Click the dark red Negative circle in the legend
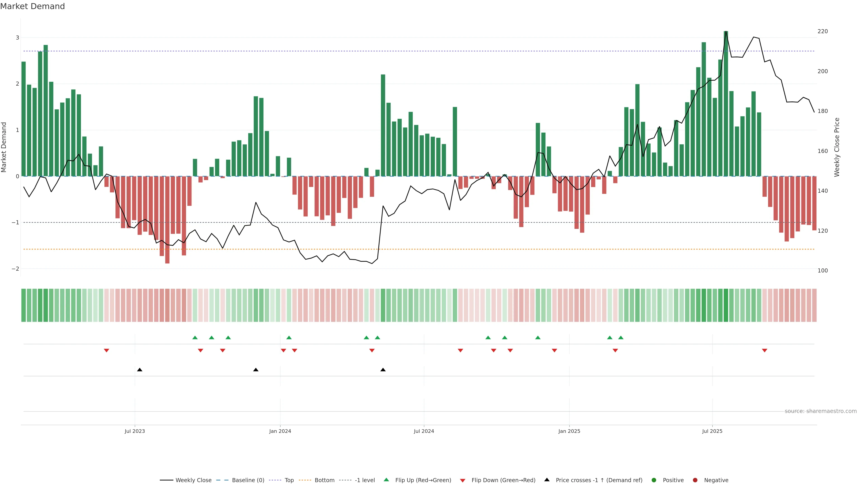 (x=695, y=480)
